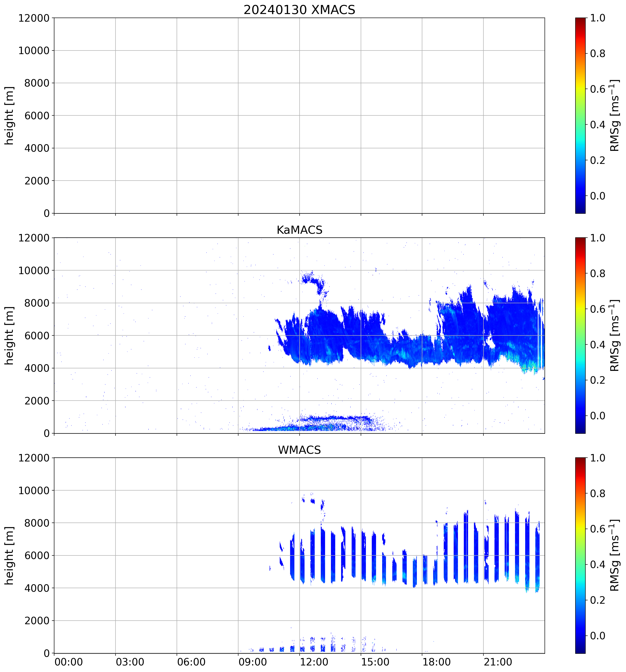
Task: Click the WMACS panel title
Action: click(x=299, y=450)
